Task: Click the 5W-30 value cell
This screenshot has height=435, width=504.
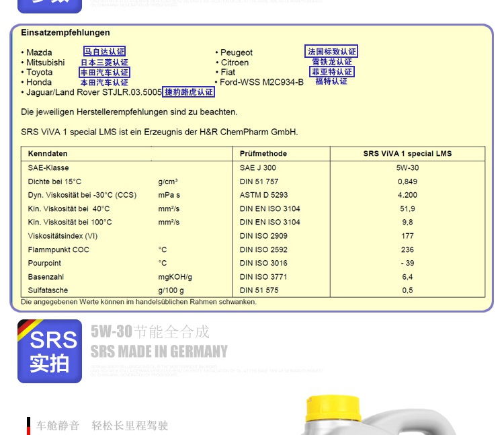Action: click(x=407, y=167)
